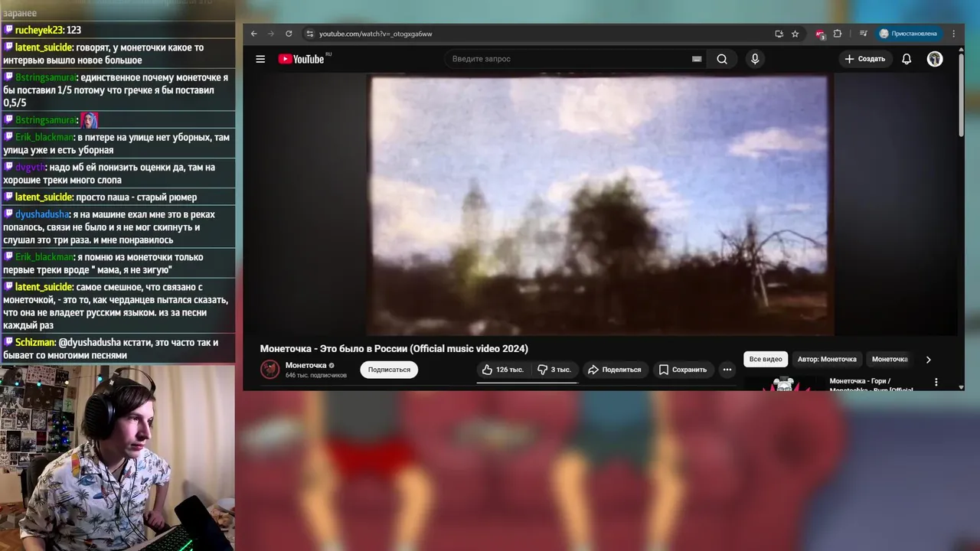Click the Создать create button
This screenshot has height=551, width=980.
865,59
